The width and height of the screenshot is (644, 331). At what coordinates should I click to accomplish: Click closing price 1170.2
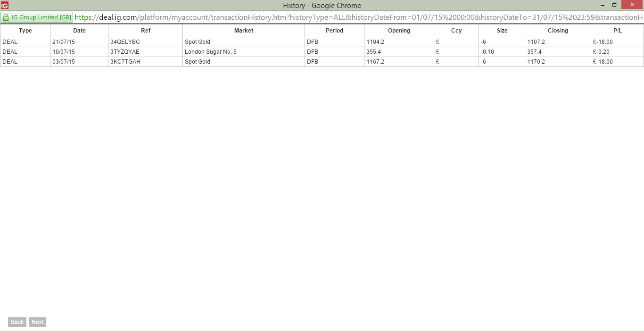[536, 62]
